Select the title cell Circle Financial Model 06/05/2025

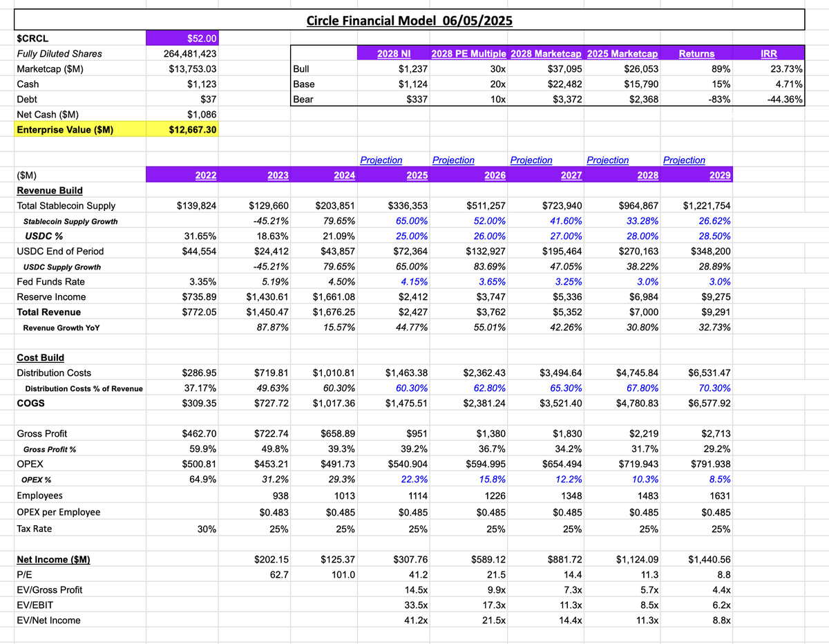click(x=410, y=20)
